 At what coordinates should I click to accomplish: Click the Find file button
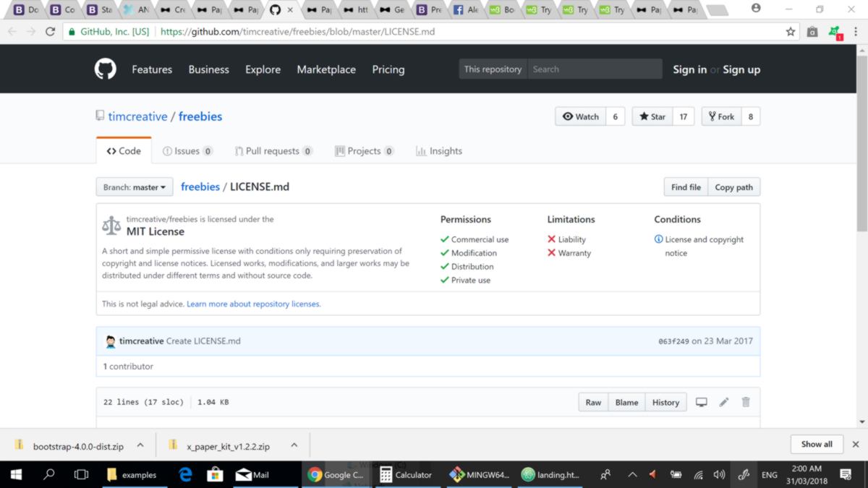coord(686,187)
